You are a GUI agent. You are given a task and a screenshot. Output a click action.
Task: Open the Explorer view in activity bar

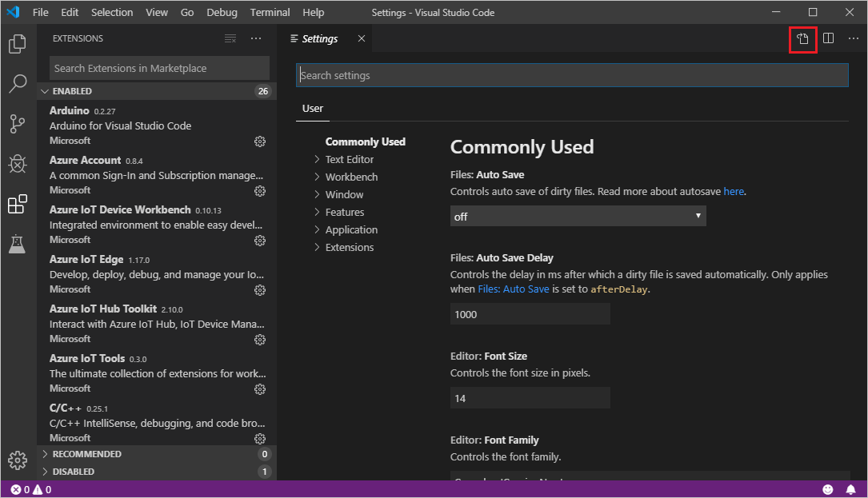pyautogui.click(x=17, y=44)
